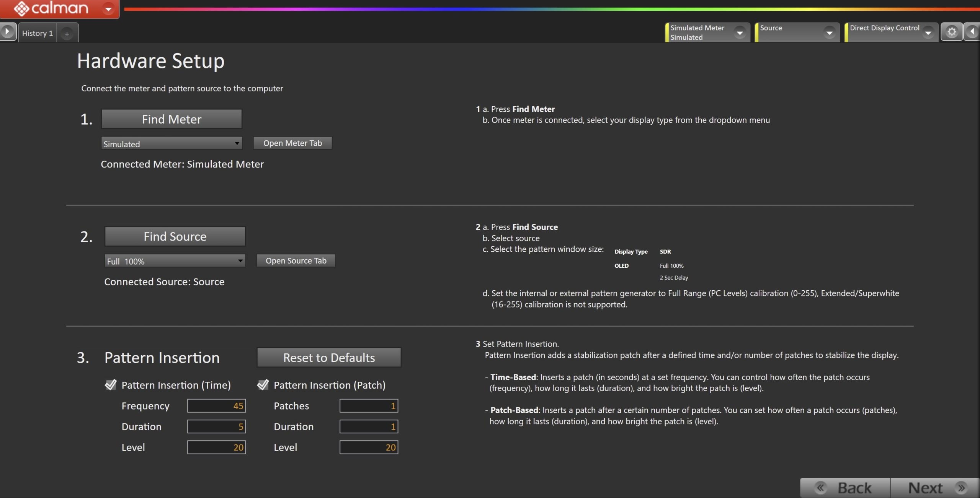Click the Calman logo menu arrow

(108, 9)
